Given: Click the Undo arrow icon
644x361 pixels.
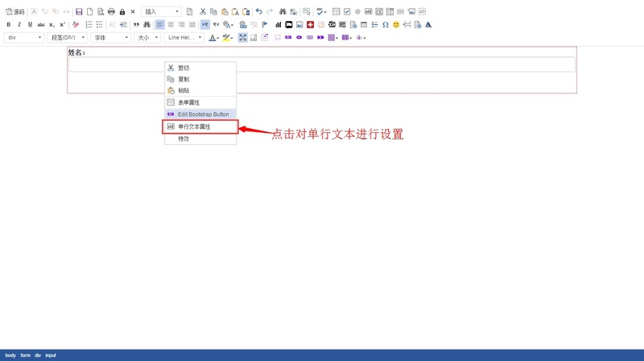Looking at the screenshot, I should point(258,12).
